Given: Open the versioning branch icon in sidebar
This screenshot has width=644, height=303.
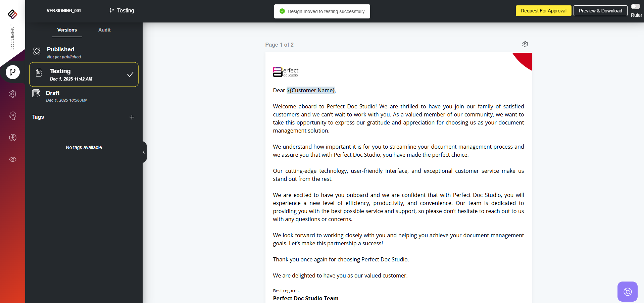Looking at the screenshot, I should click(13, 72).
